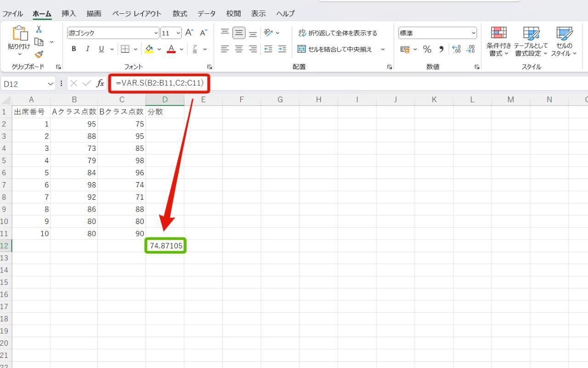Click the Cut scissors icon

[x=39, y=29]
